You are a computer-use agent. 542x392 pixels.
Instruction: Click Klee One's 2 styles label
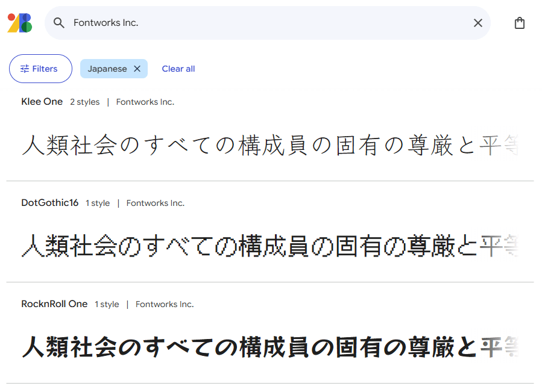click(84, 102)
